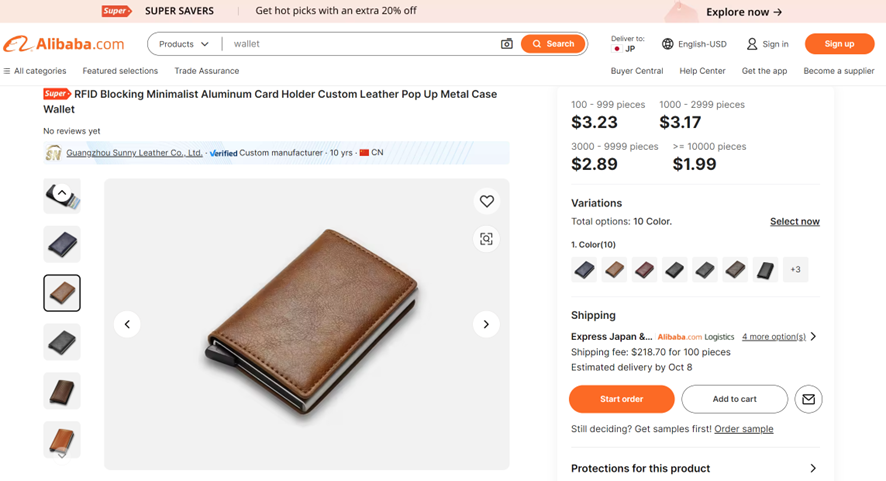
Task: Expand Protections for this product section
Action: [x=695, y=468]
